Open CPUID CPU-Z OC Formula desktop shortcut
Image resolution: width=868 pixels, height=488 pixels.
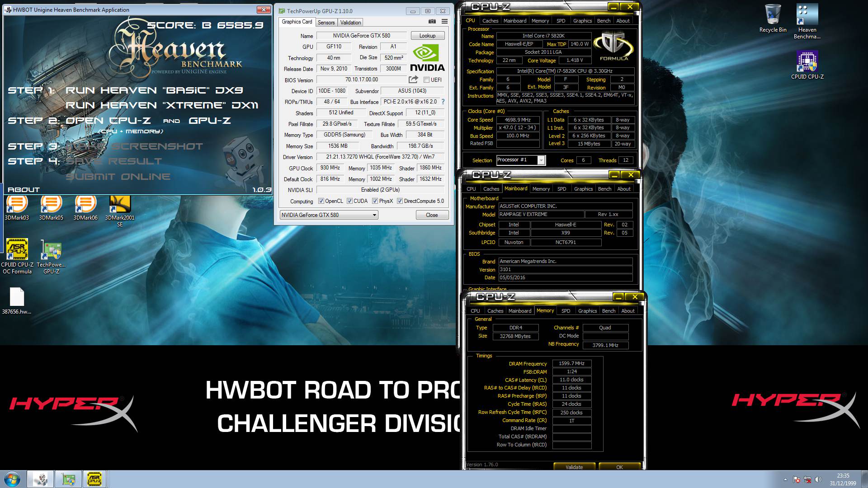pyautogui.click(x=17, y=256)
